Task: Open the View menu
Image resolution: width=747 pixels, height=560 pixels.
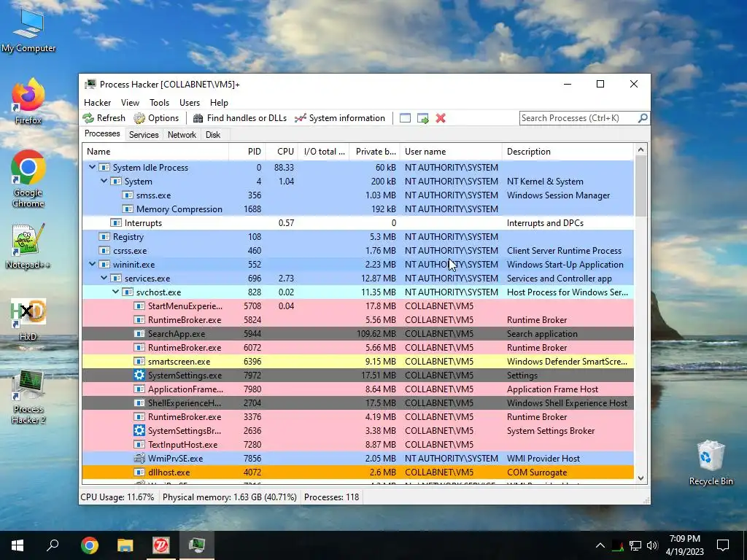Action: pos(130,103)
